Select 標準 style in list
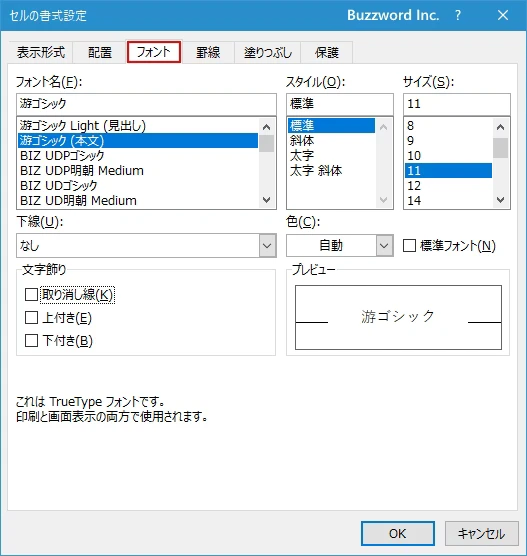This screenshot has width=527, height=556. 331,126
